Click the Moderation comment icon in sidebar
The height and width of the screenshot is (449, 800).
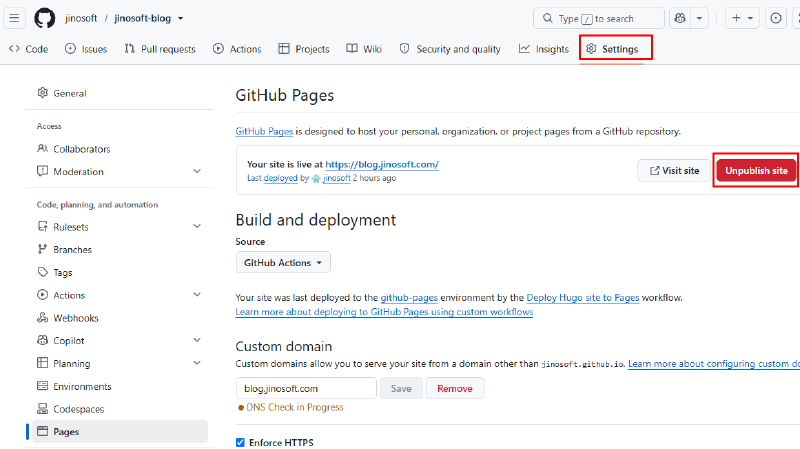(42, 171)
